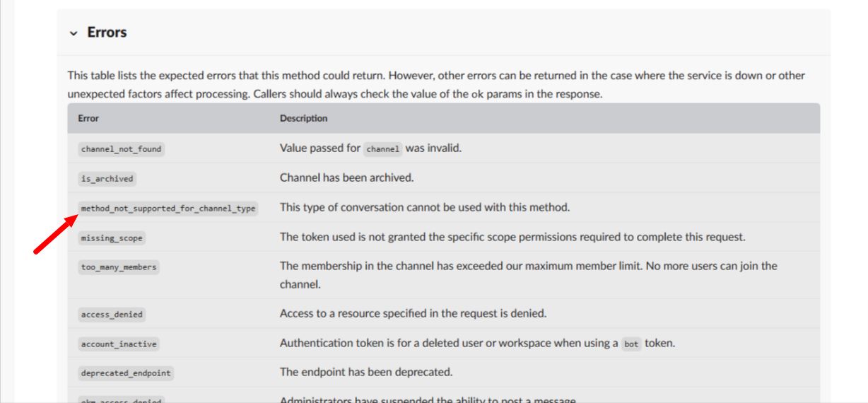Click the is_archived error code

click(x=107, y=179)
